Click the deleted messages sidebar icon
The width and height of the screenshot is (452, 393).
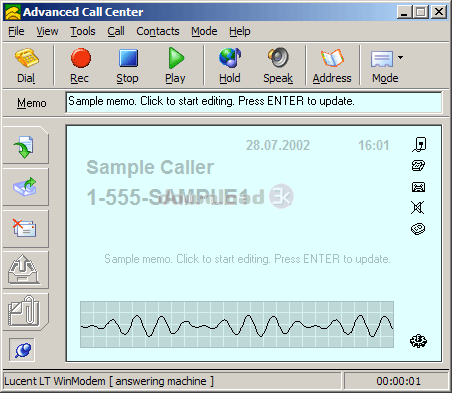coord(25,228)
